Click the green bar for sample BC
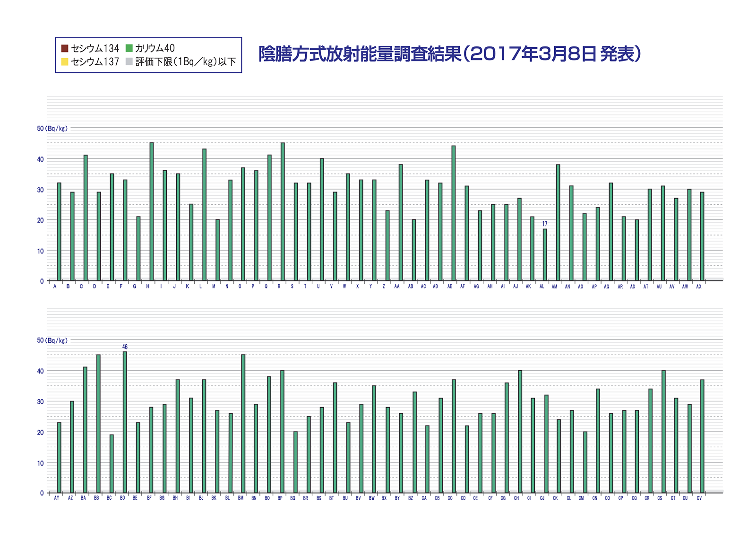Screen dimensions: 756x539 (112, 464)
